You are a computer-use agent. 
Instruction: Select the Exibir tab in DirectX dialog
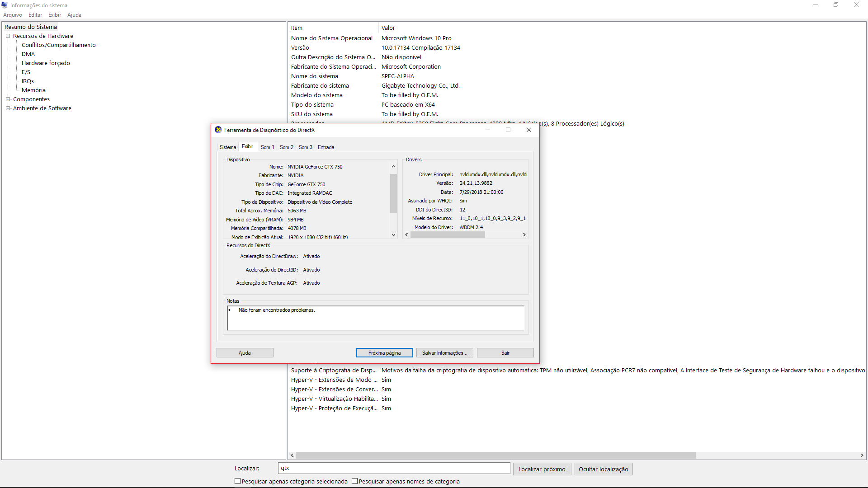click(248, 146)
